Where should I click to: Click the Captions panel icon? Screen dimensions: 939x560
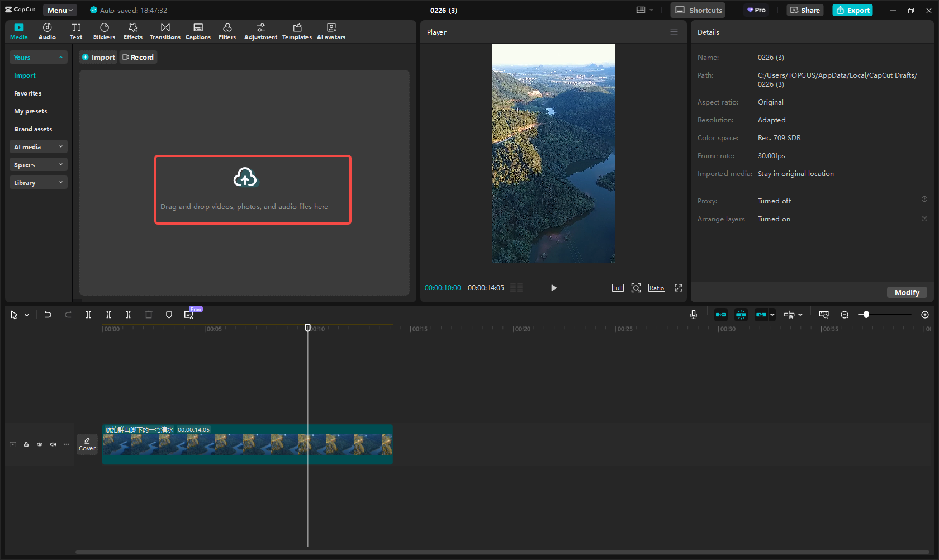point(198,31)
